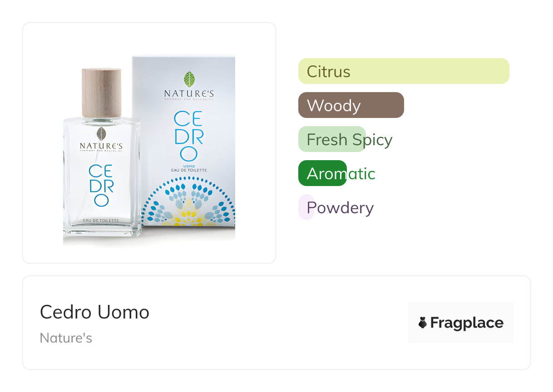Click the Fragplace wordmark text
Viewport: 553px width, 392px height.
466,323
